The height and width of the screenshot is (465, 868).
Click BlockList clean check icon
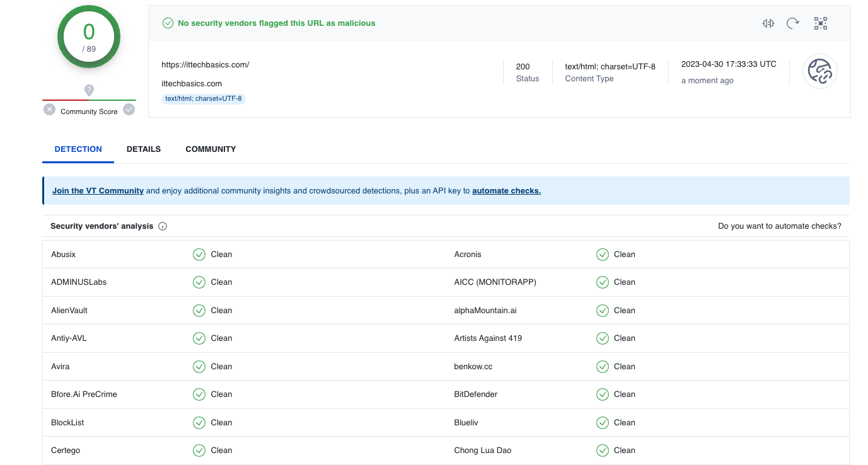[199, 423]
